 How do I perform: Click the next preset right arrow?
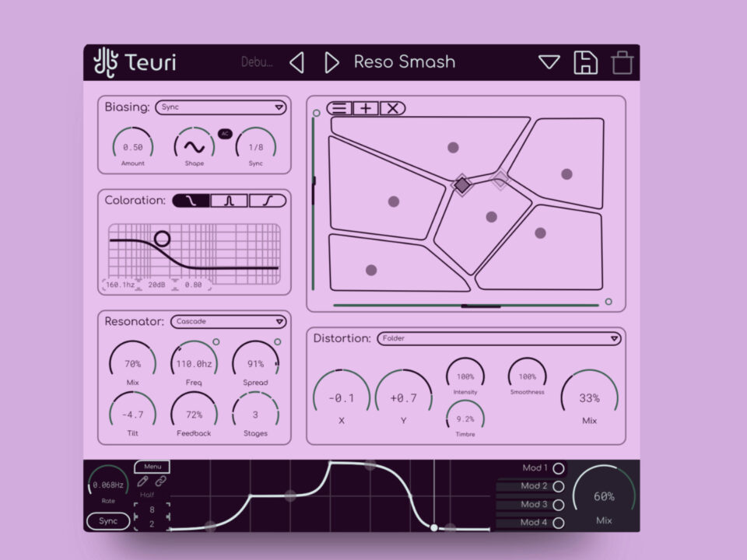(x=331, y=62)
